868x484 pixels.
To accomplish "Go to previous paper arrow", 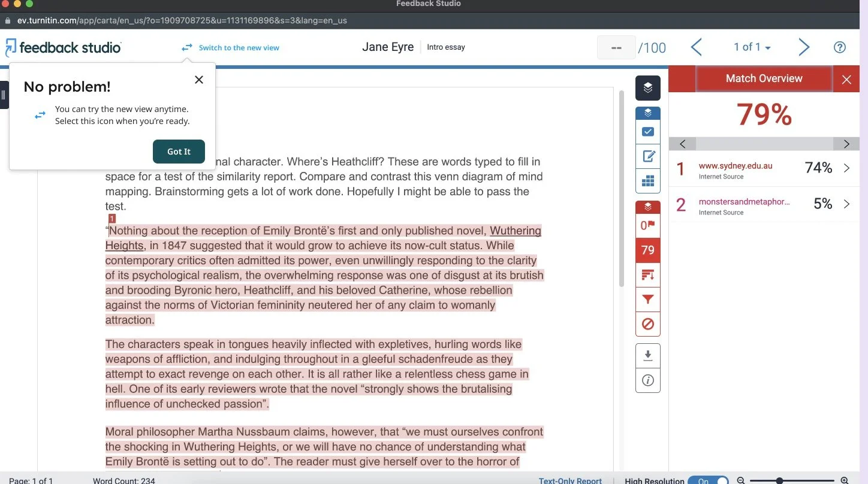I will pos(696,47).
